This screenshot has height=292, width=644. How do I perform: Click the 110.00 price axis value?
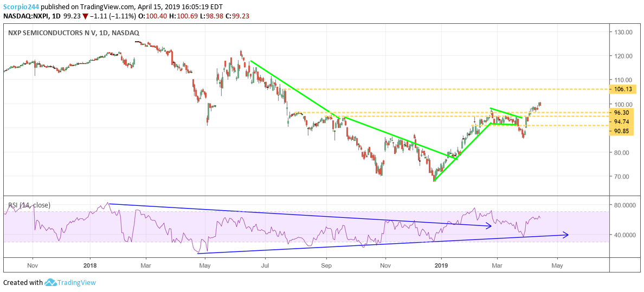pyautogui.click(x=623, y=80)
